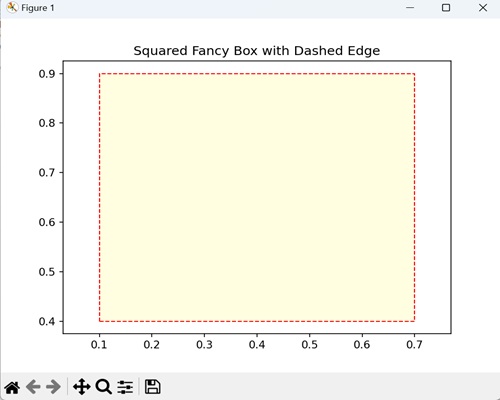Select the Zoom to rectangle magnifier tool
The width and height of the screenshot is (500, 400).
[x=104, y=387]
